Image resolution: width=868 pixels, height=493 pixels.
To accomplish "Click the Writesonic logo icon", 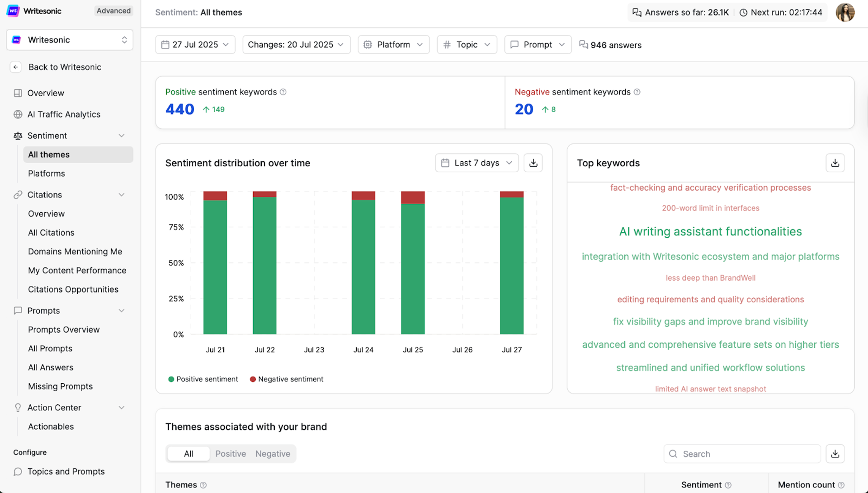I will coord(13,11).
